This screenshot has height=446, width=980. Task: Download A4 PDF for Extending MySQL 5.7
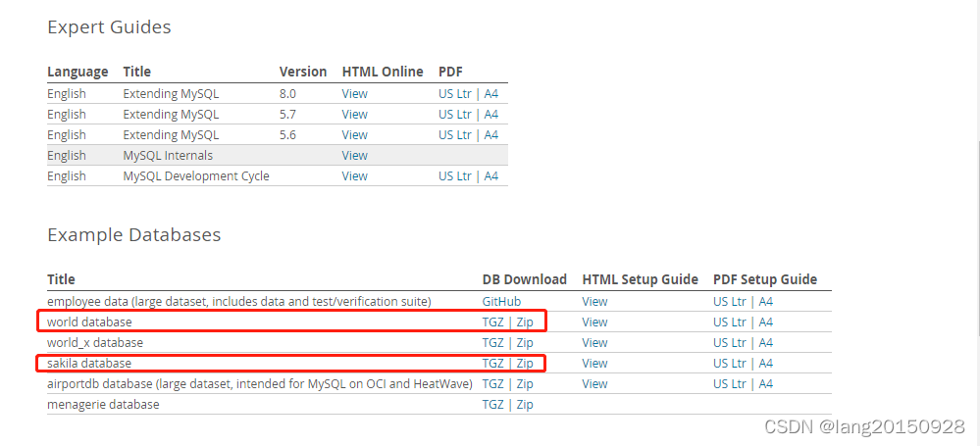[491, 115]
